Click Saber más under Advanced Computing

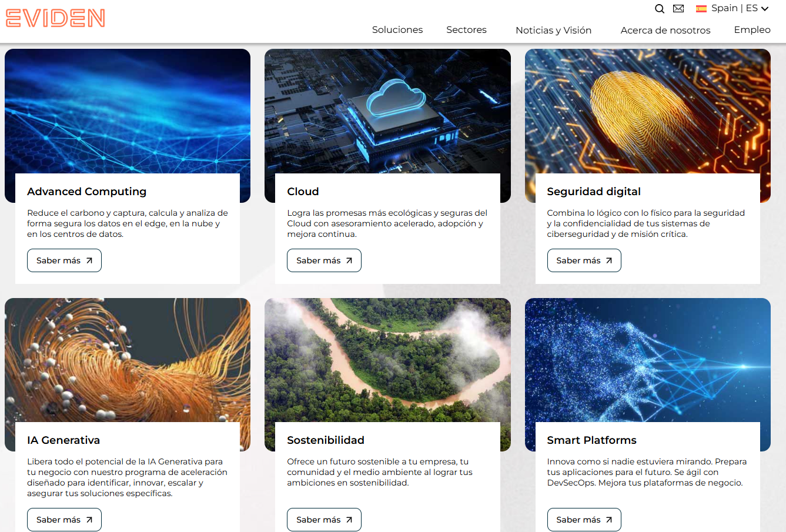point(64,260)
